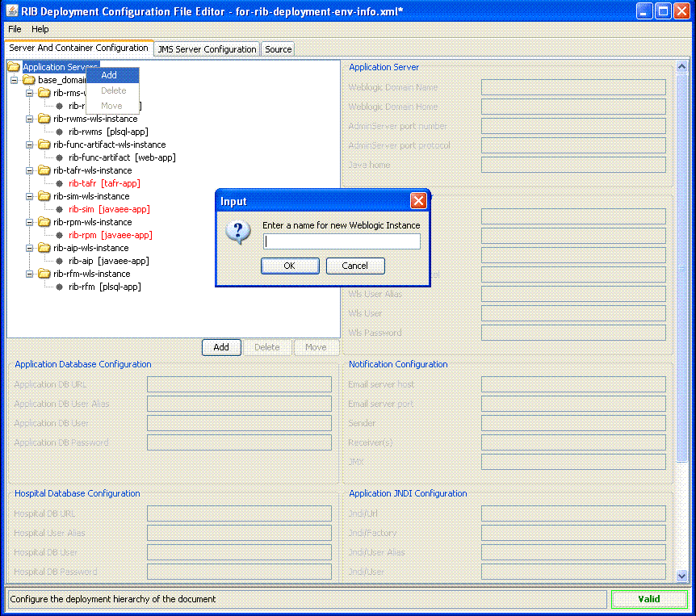Collapse the rib-sim-wls-instance node
Viewport: 696px width, 616px height.
(x=29, y=196)
